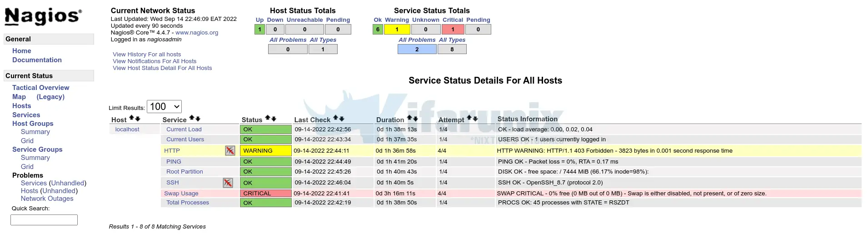Screen dimensions: 868x234
Task: Open the Limit Results dropdown
Action: 164,107
